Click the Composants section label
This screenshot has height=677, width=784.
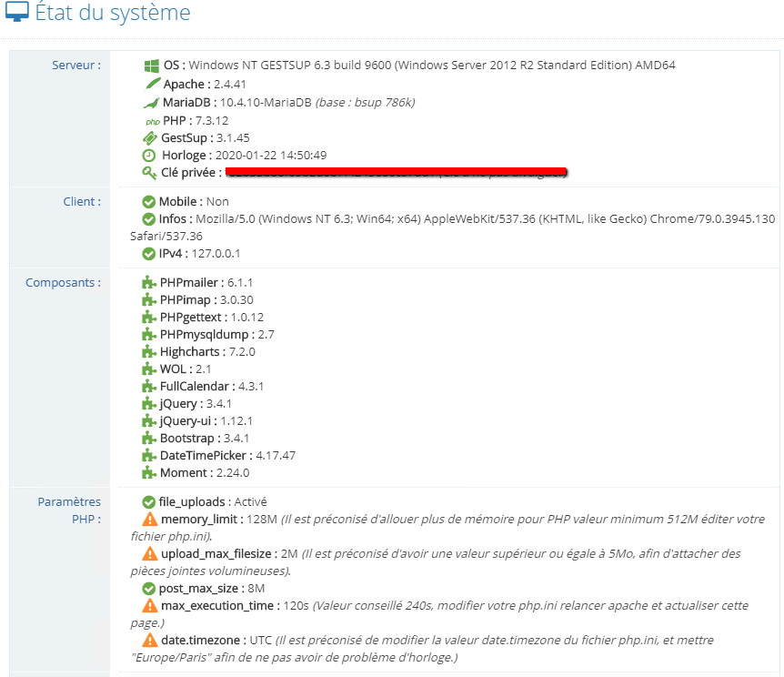[x=63, y=283]
